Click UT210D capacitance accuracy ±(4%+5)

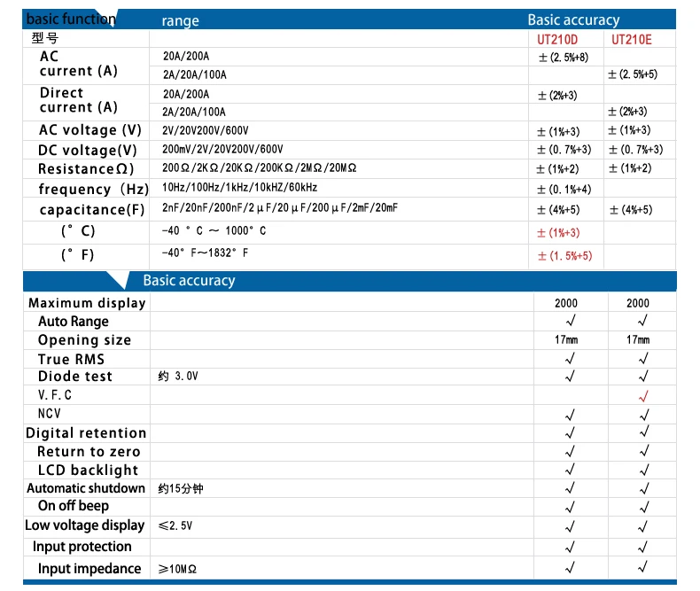click(x=558, y=210)
